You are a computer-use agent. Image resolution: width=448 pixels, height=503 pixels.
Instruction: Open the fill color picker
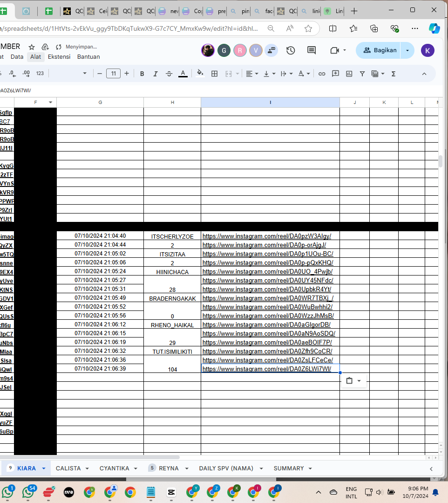click(200, 74)
